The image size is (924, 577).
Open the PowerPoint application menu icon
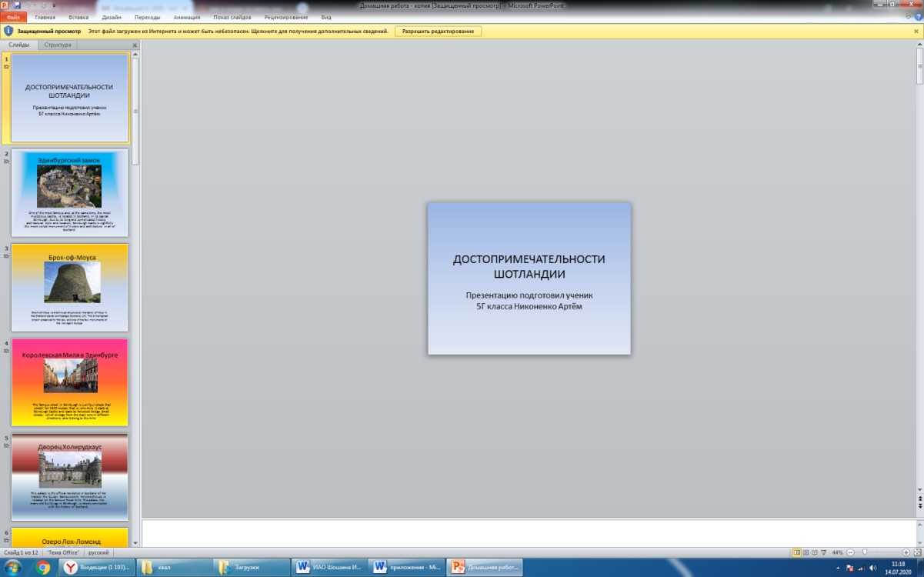5,5
